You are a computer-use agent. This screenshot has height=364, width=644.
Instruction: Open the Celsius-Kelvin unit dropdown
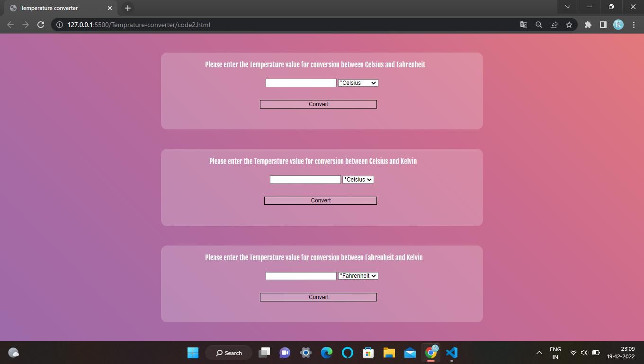tap(358, 179)
